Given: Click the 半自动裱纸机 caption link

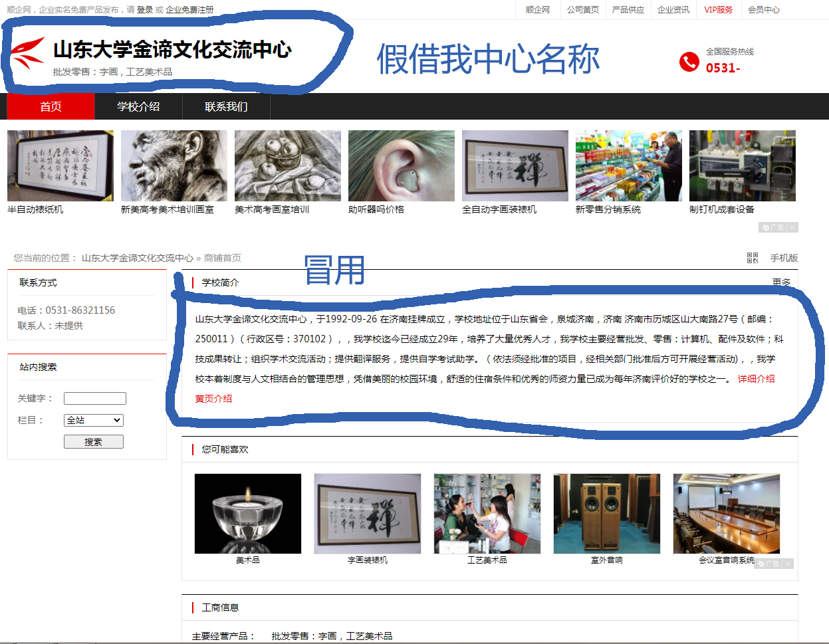Looking at the screenshot, I should pos(35,209).
